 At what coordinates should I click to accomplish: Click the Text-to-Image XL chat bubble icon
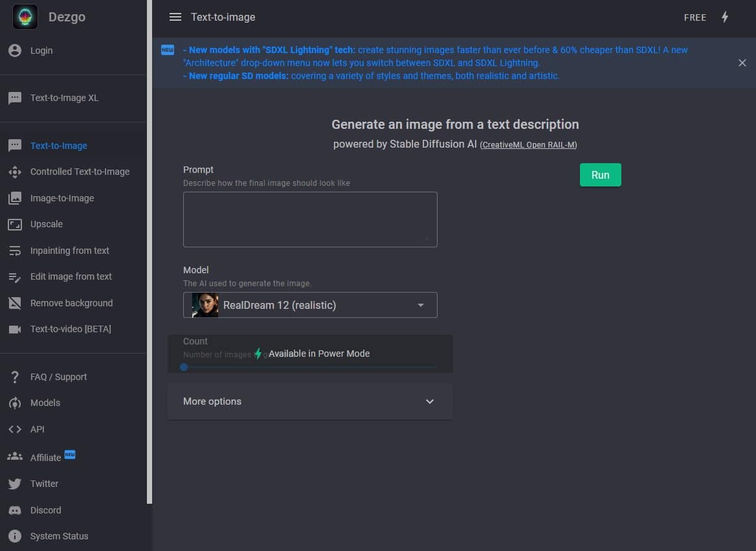click(15, 98)
